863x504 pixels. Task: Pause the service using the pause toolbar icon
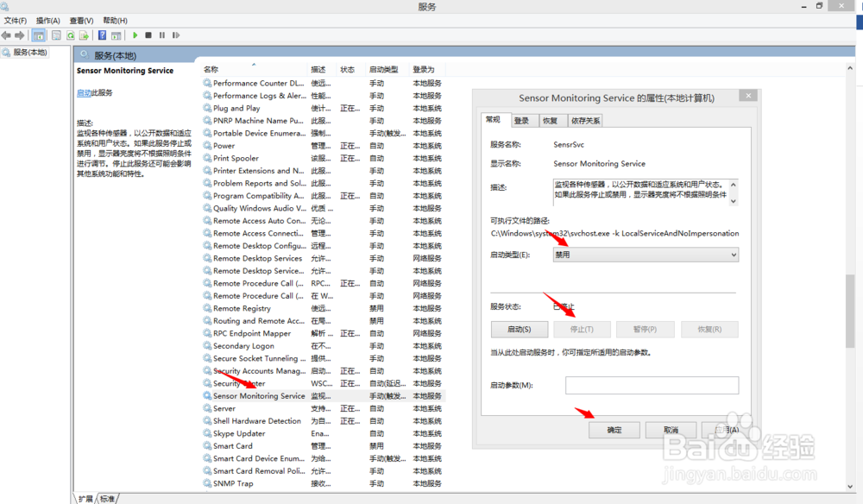[x=162, y=35]
